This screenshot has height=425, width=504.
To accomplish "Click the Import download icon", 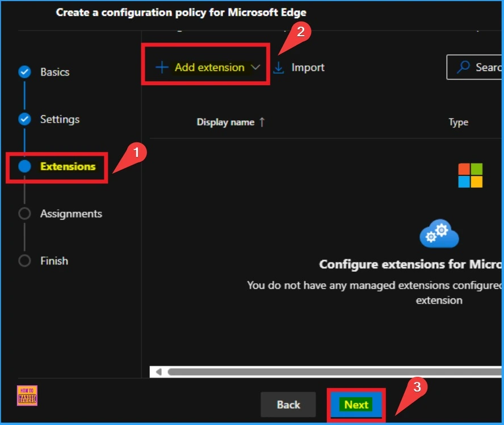I will 278,68.
